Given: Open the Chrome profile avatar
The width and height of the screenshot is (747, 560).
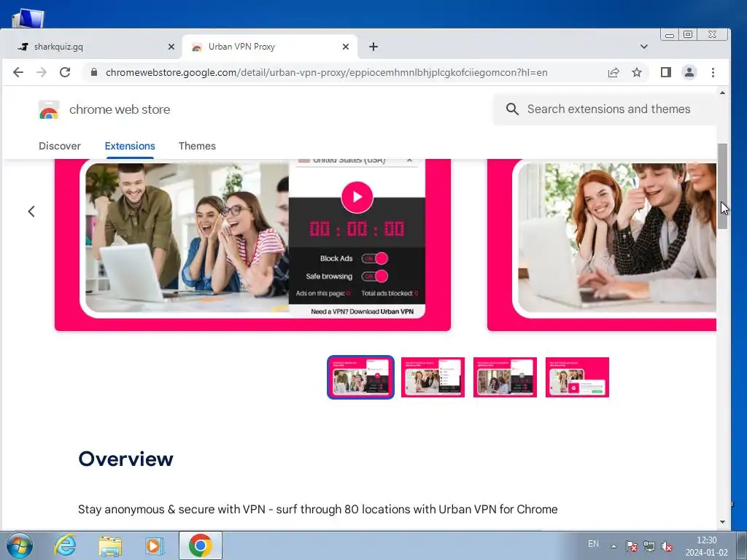Looking at the screenshot, I should tap(689, 72).
